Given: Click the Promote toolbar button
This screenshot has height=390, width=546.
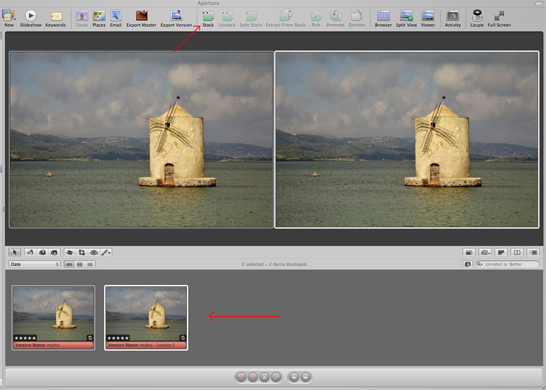Looking at the screenshot, I should tap(335, 18).
